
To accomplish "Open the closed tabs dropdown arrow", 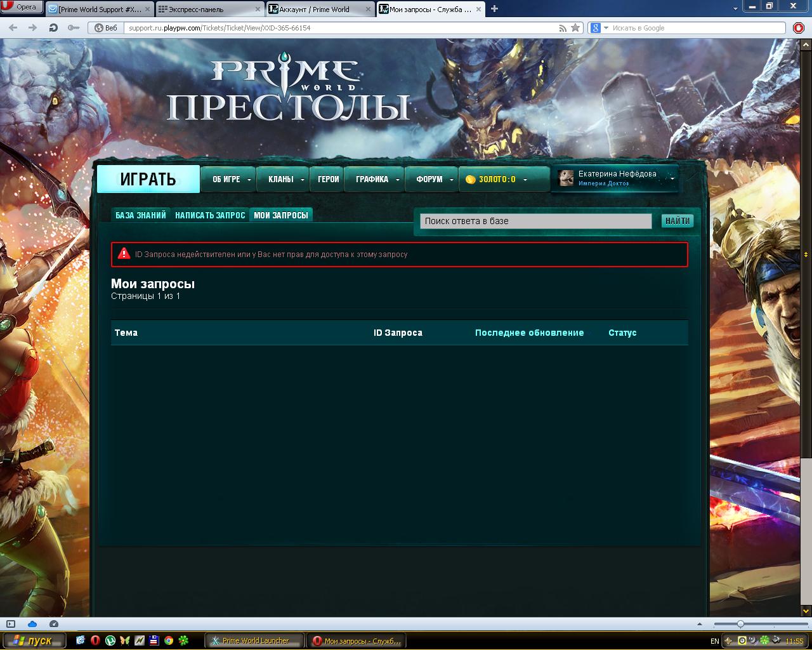I will coord(735,8).
